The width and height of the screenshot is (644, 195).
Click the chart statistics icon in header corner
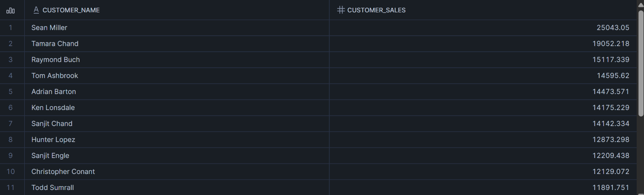(x=11, y=10)
